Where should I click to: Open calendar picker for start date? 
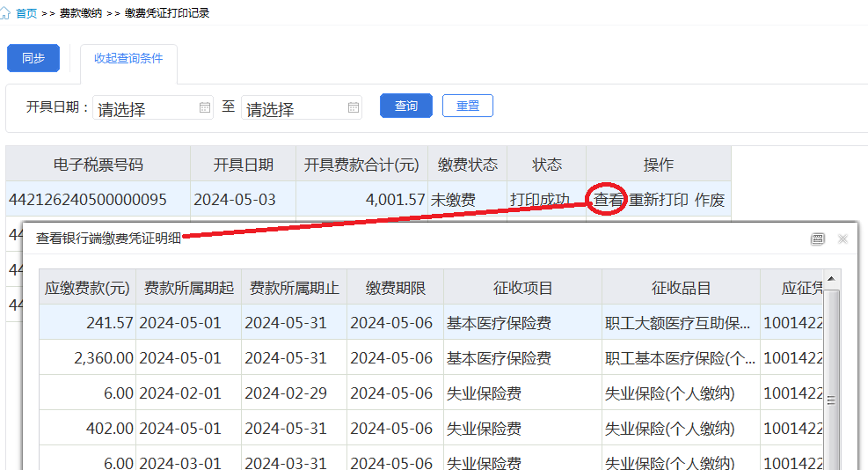(x=204, y=107)
